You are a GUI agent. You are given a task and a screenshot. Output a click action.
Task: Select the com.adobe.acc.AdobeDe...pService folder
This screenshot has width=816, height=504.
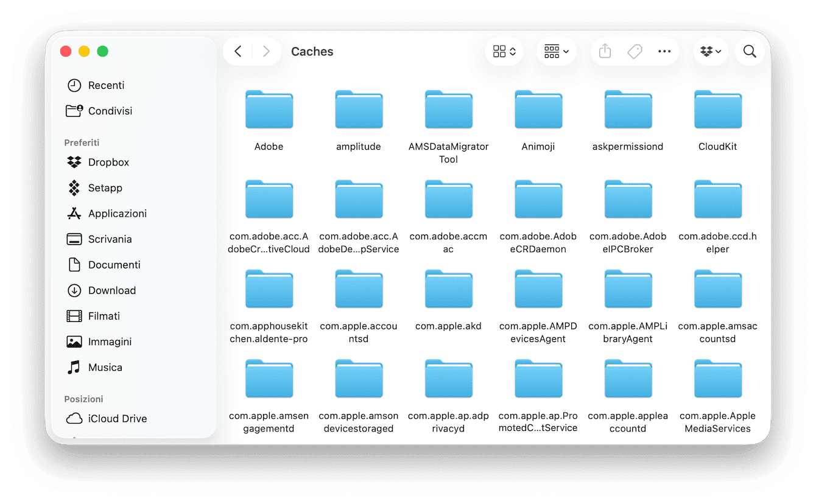pos(359,199)
